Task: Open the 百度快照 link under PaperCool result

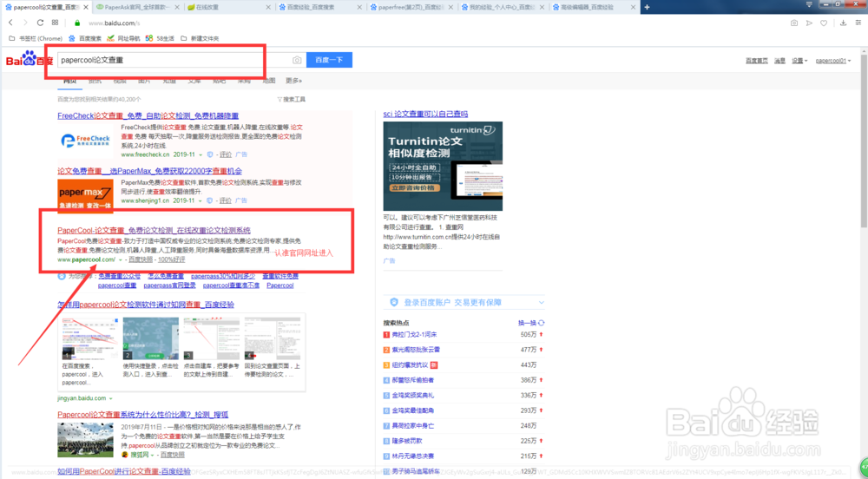Action: click(141, 259)
